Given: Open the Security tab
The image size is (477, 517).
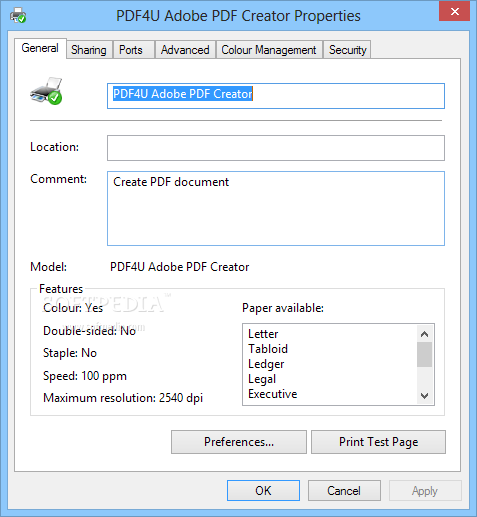Looking at the screenshot, I should coord(348,50).
